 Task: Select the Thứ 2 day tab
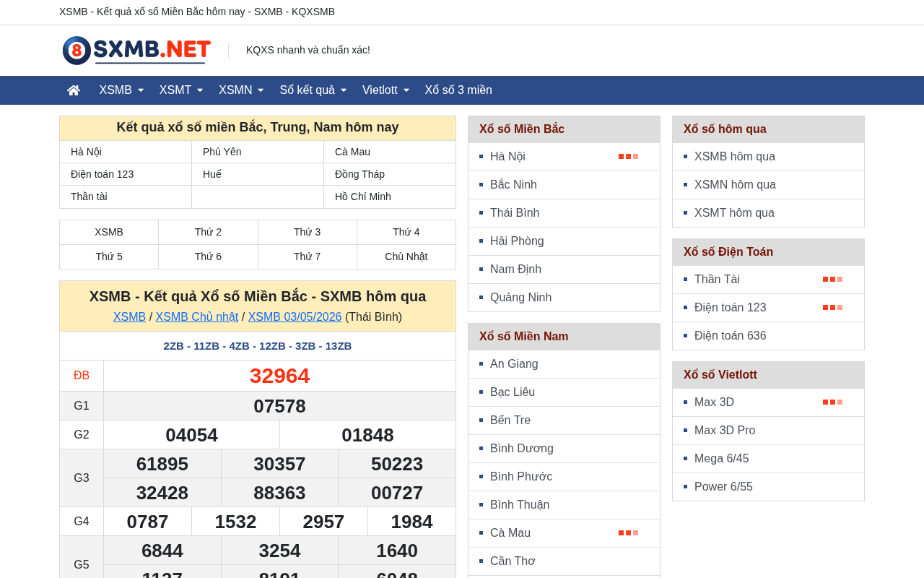[x=208, y=232]
